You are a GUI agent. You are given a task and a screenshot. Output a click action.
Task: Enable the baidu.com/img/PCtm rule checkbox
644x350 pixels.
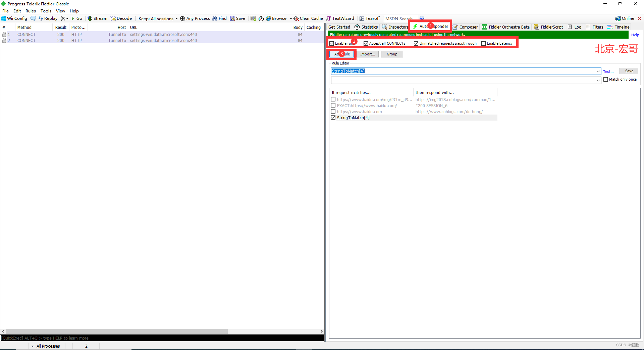pyautogui.click(x=333, y=99)
